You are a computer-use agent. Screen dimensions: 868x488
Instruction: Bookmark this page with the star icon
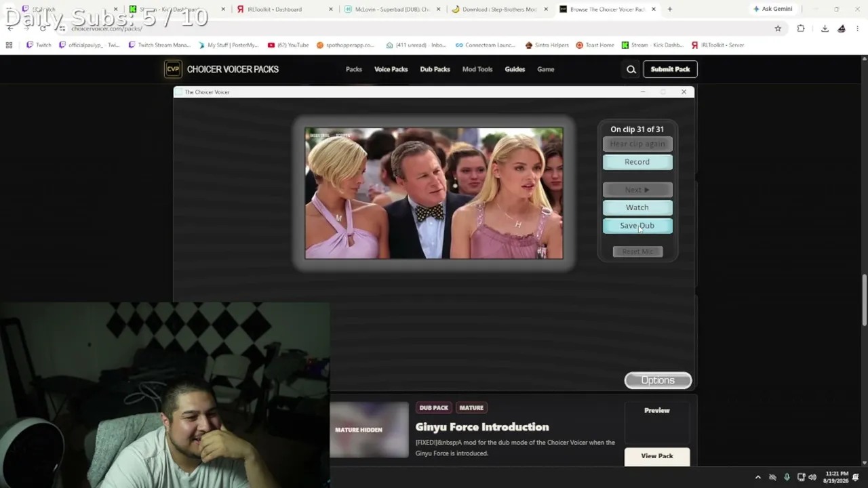[x=778, y=28]
